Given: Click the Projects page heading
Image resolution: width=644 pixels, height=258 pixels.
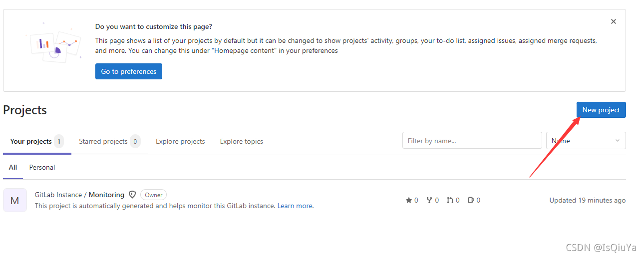Looking at the screenshot, I should coord(25,110).
